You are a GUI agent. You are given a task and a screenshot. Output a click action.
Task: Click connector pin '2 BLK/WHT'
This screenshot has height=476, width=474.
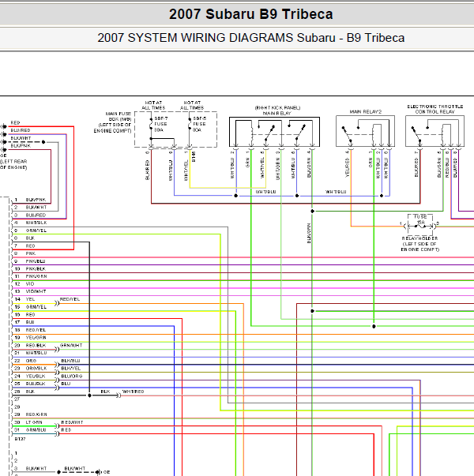(x=30, y=208)
